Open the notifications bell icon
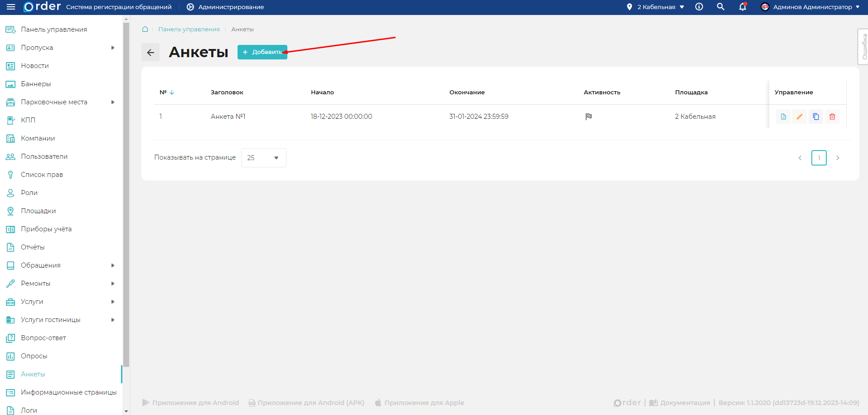The height and width of the screenshot is (415, 868). [742, 7]
